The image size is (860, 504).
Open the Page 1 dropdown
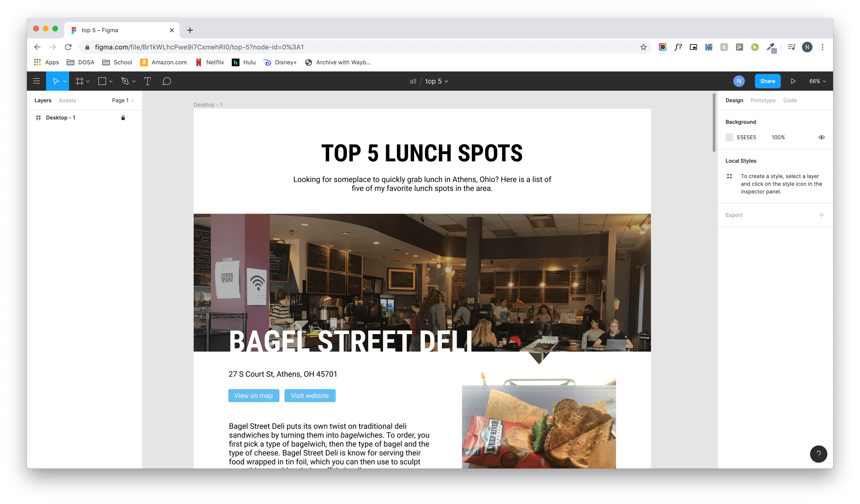pyautogui.click(x=122, y=100)
